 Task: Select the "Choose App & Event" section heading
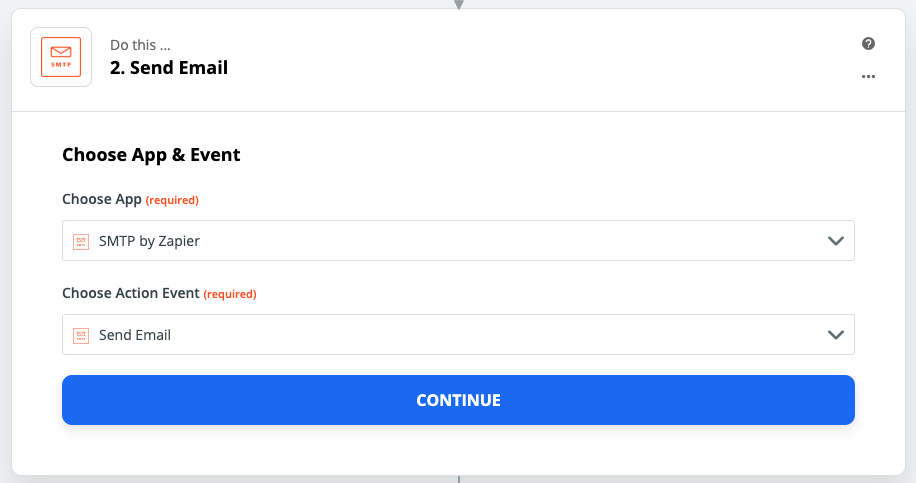(x=151, y=155)
